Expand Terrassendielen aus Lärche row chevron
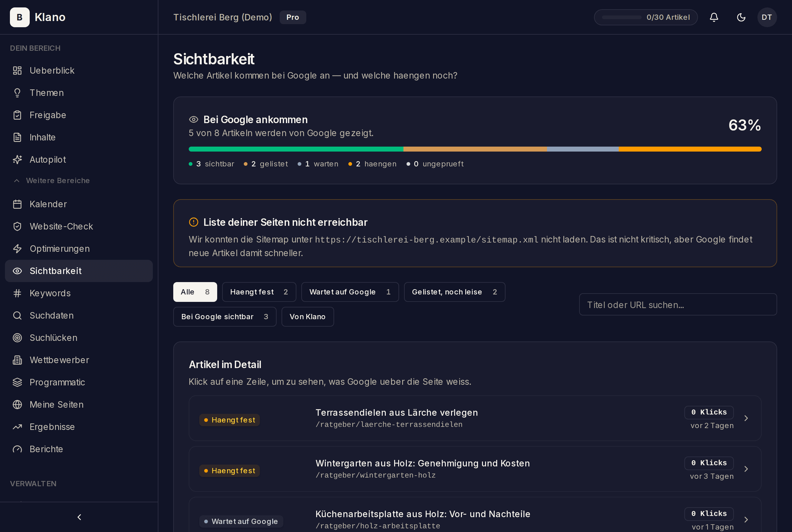The width and height of the screenshot is (792, 532). click(x=746, y=418)
